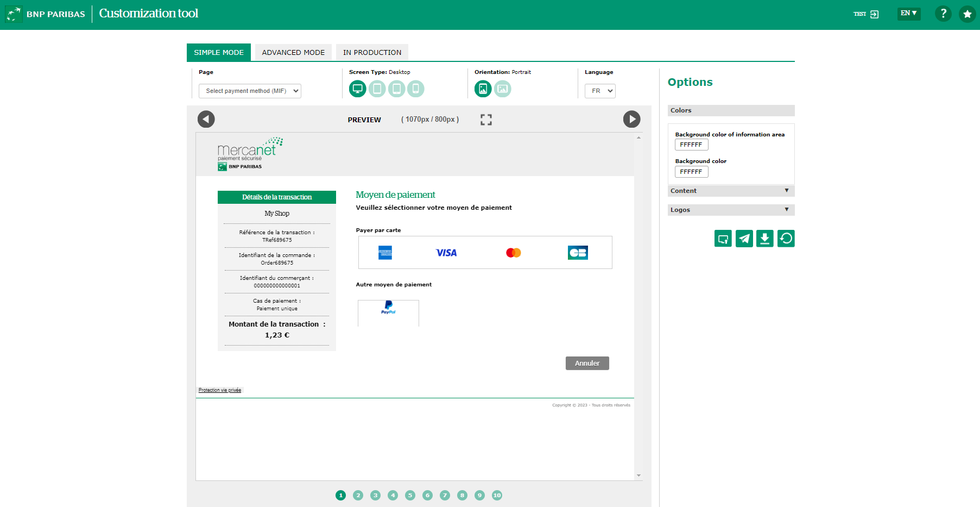Viewport: 980px width, 507px height.
Task: Open fullscreen preview via expand icon
Action: (486, 120)
